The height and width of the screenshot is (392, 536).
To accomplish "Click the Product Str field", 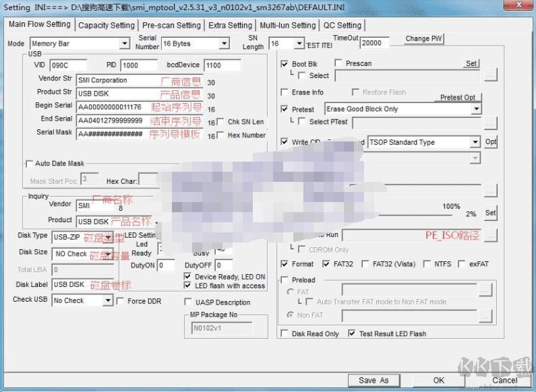I will [140, 94].
